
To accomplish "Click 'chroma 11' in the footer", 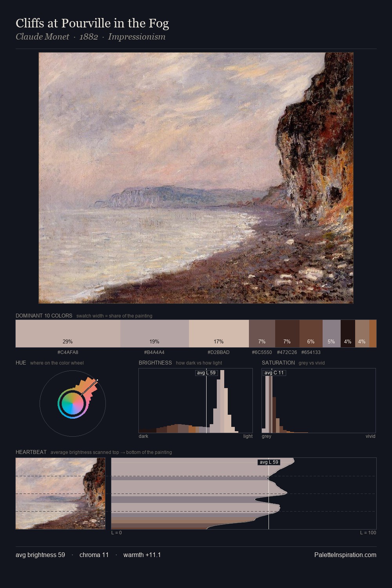I will [94, 555].
